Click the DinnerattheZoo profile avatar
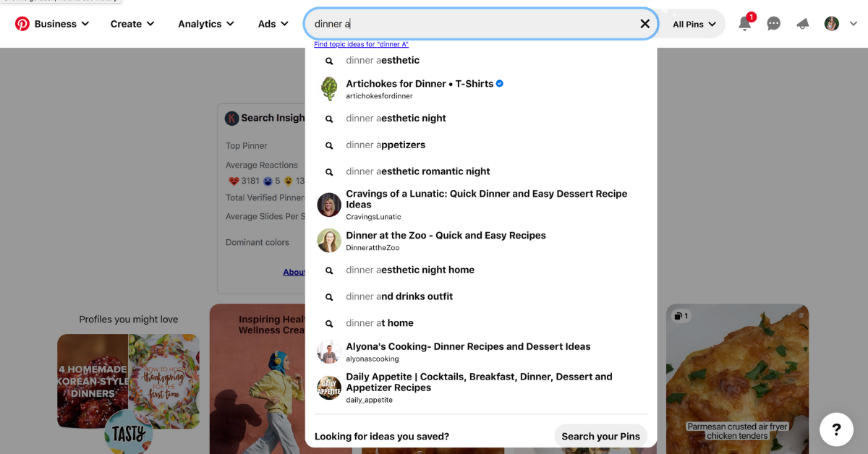868x454 pixels. point(329,241)
